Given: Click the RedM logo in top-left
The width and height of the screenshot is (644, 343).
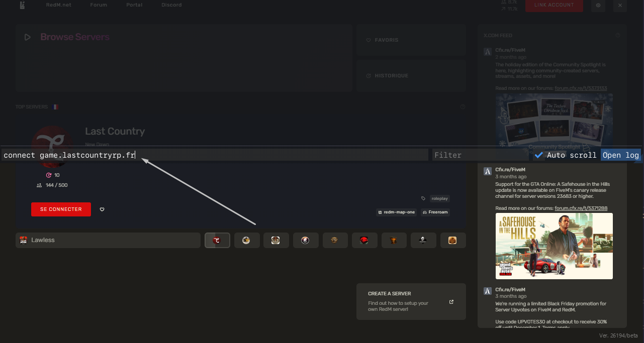Looking at the screenshot, I should point(22,6).
